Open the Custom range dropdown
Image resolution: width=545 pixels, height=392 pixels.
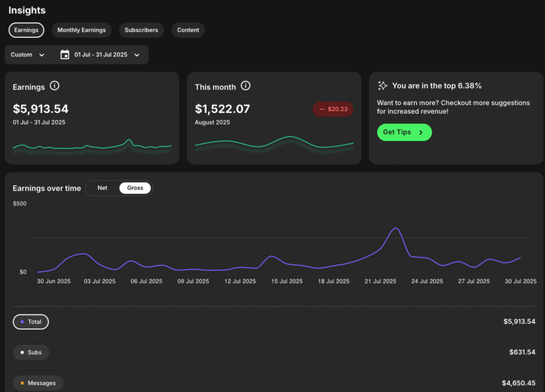(28, 55)
